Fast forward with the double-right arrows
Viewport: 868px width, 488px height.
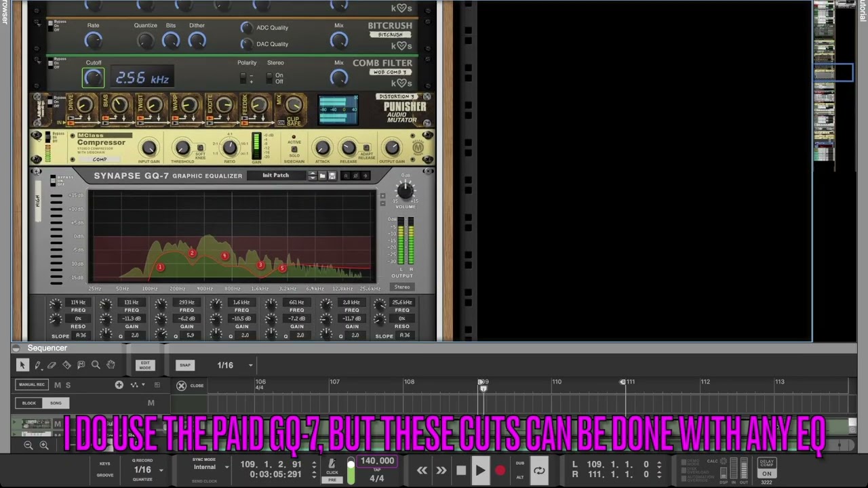[x=441, y=470]
